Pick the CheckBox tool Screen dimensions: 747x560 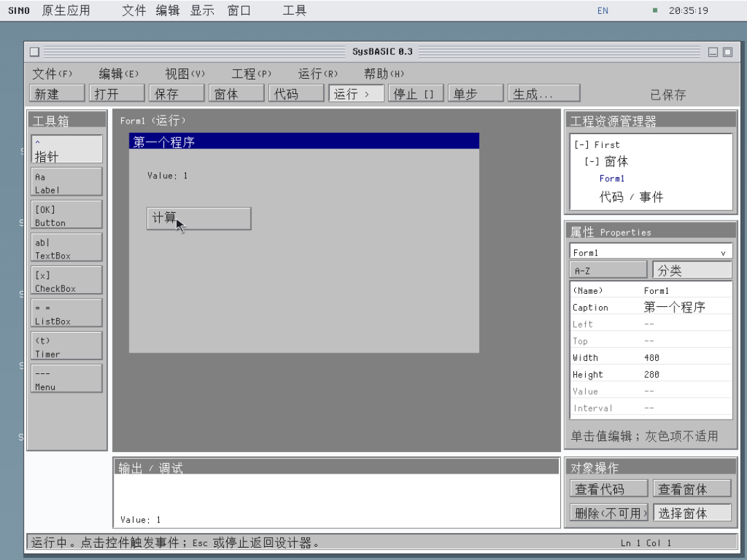click(x=66, y=281)
